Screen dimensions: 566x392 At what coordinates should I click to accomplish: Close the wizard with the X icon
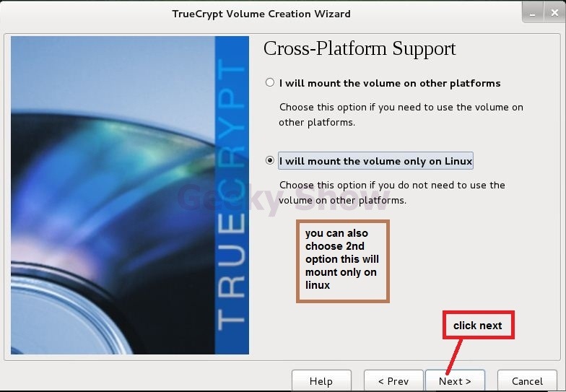[x=554, y=13]
